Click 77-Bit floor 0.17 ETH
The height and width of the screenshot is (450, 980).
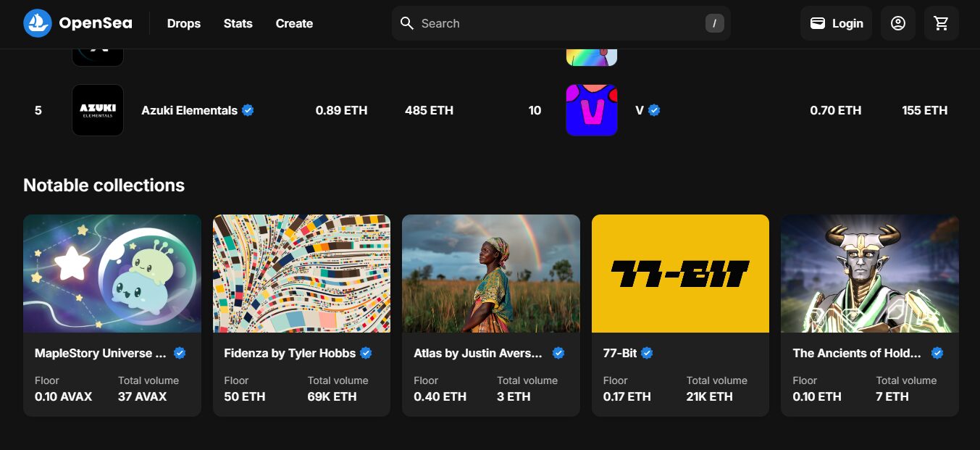[627, 396]
